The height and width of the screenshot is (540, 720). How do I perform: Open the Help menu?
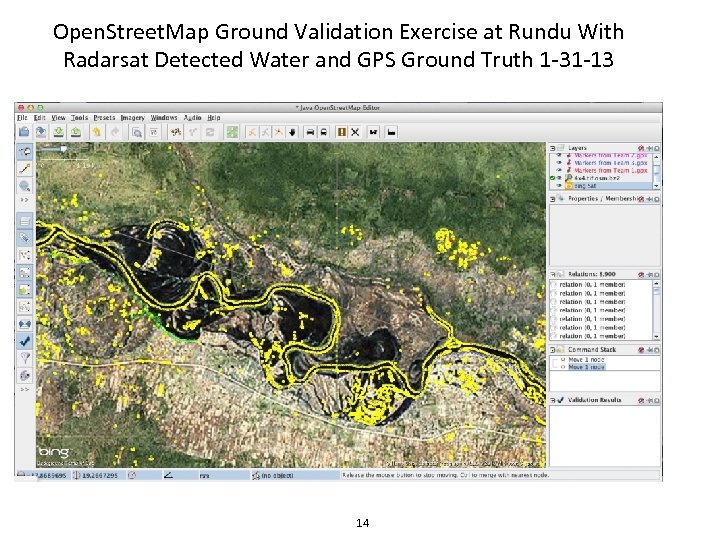click(x=214, y=118)
